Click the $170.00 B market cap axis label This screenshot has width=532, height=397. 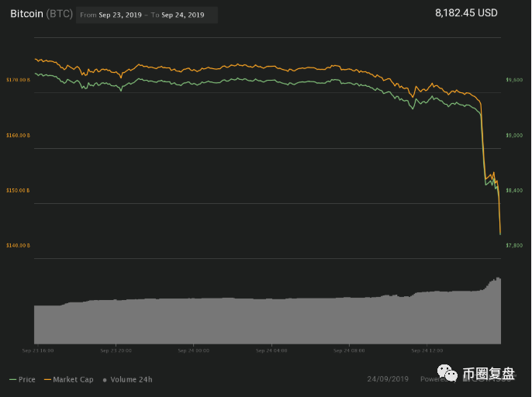point(18,80)
